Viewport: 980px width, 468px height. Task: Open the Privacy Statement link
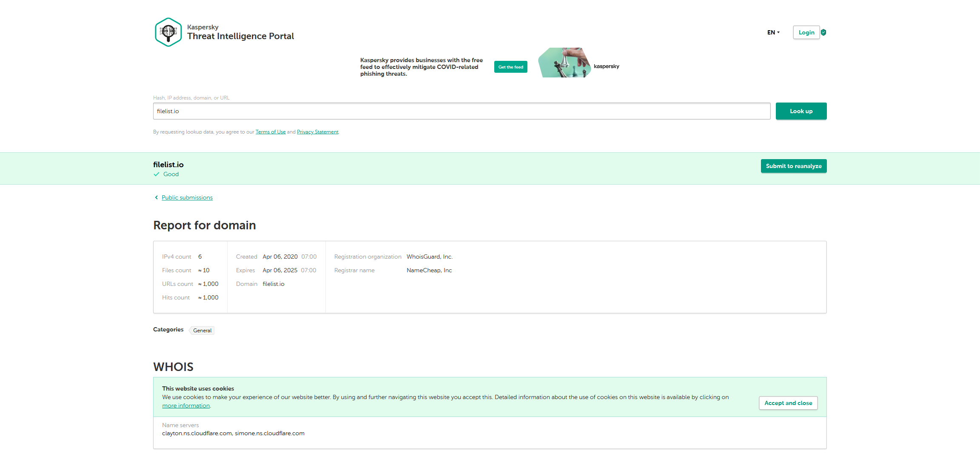(x=317, y=132)
